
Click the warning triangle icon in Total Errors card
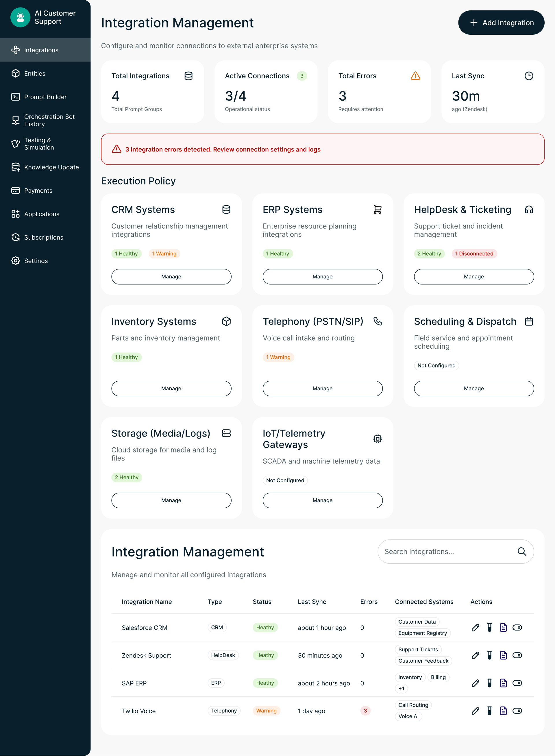tap(415, 76)
